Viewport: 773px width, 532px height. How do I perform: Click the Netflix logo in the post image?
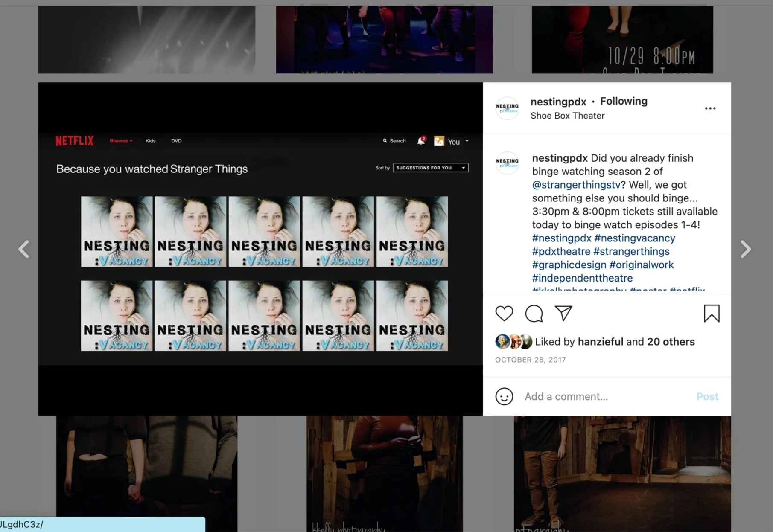coord(74,141)
